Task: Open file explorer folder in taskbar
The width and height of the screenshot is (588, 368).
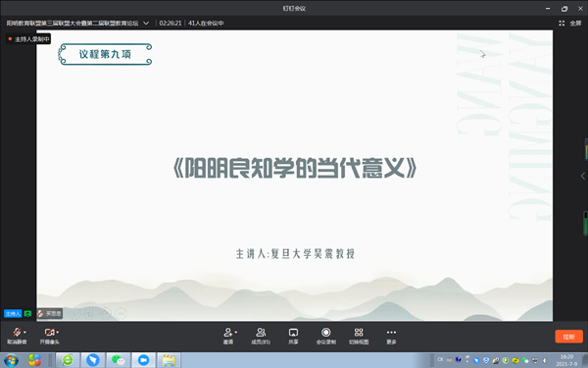Action: 169,360
